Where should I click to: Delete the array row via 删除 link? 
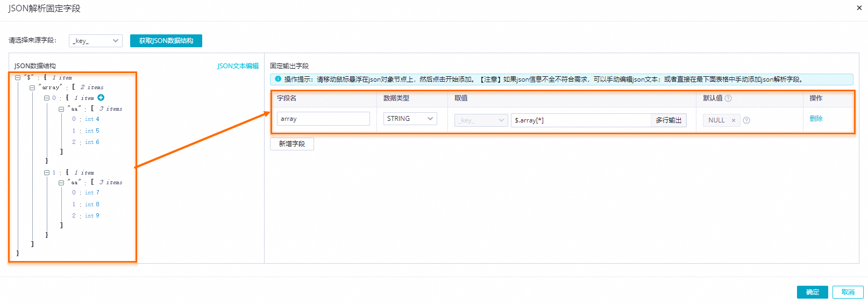click(x=816, y=119)
